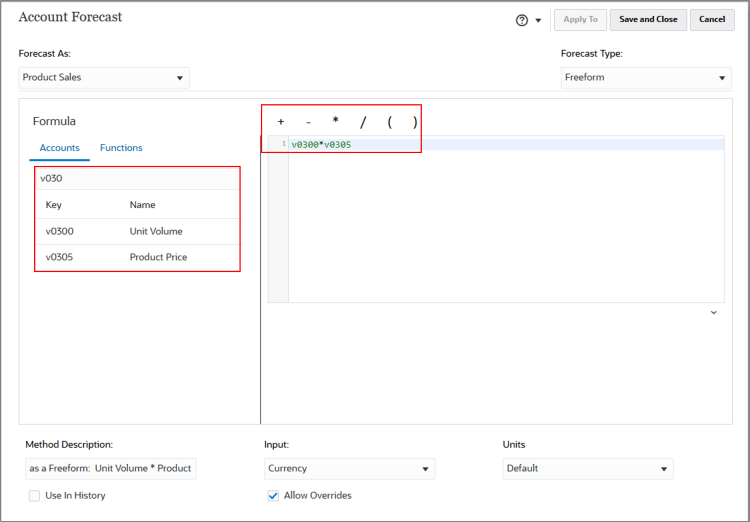Insert a closing parenthesis
The image size is (750, 522).
[415, 122]
